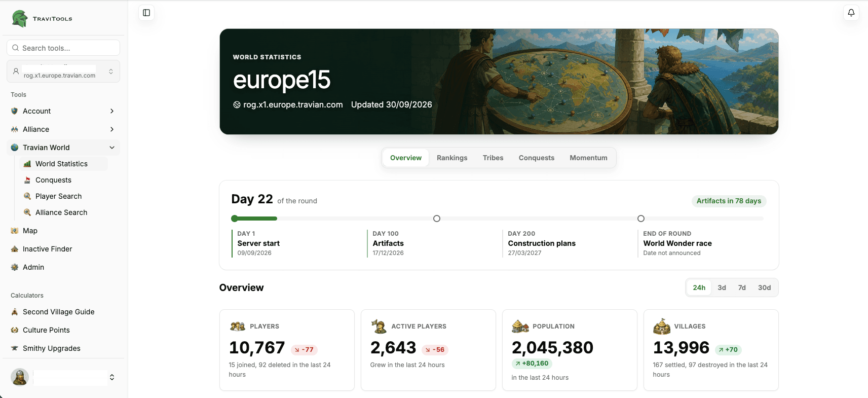Expand the Account submenu chevron
This screenshot has width=868, height=398.
[x=112, y=111]
